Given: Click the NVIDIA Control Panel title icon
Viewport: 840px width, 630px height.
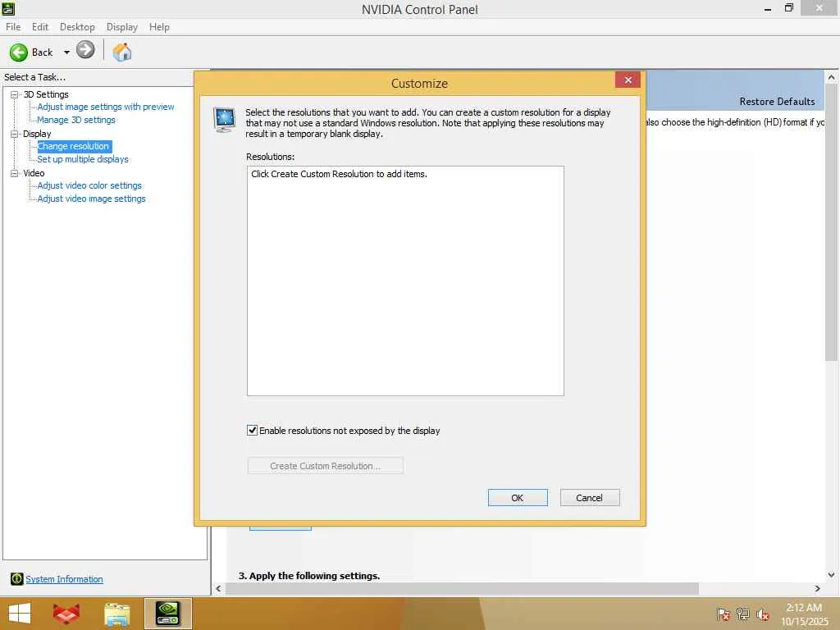Looking at the screenshot, I should click(x=8, y=8).
